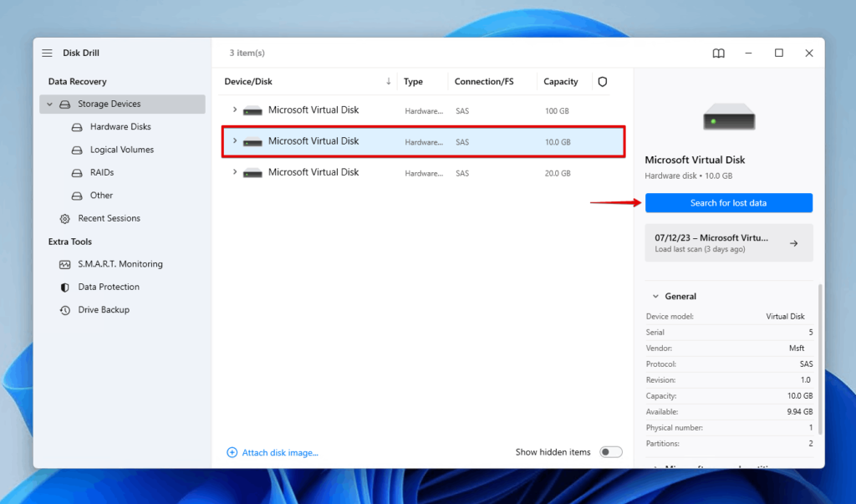The width and height of the screenshot is (856, 504).
Task: Sort by the Capacity column header
Action: pyautogui.click(x=560, y=81)
